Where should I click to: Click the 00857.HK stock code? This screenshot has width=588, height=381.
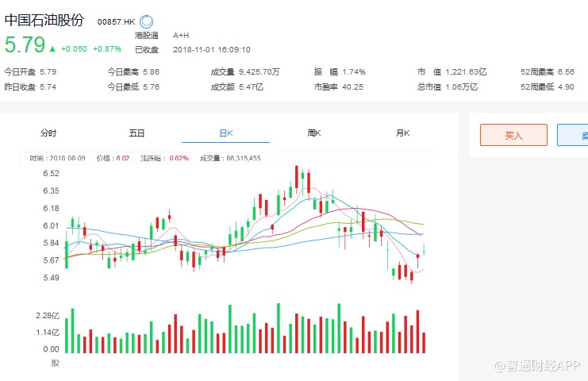point(117,21)
